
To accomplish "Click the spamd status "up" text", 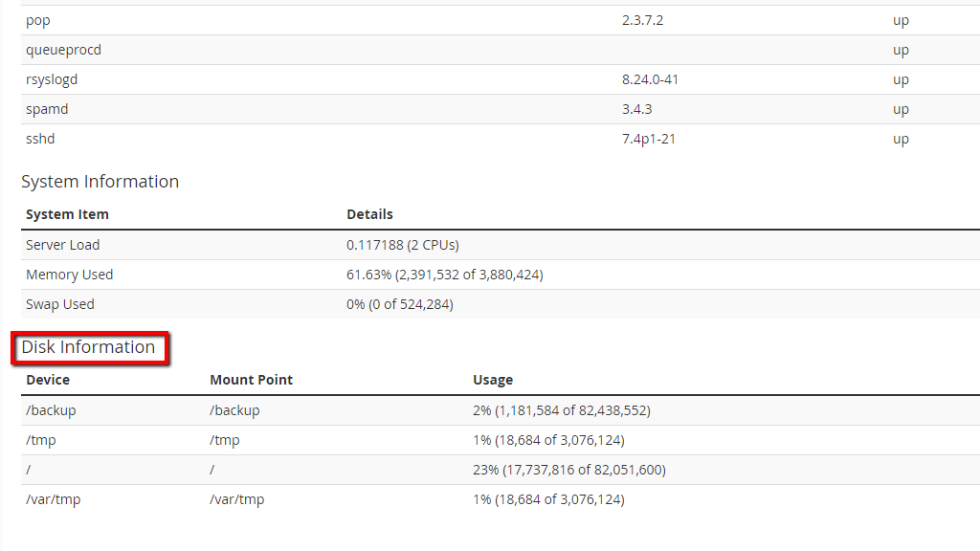I will pyautogui.click(x=901, y=109).
